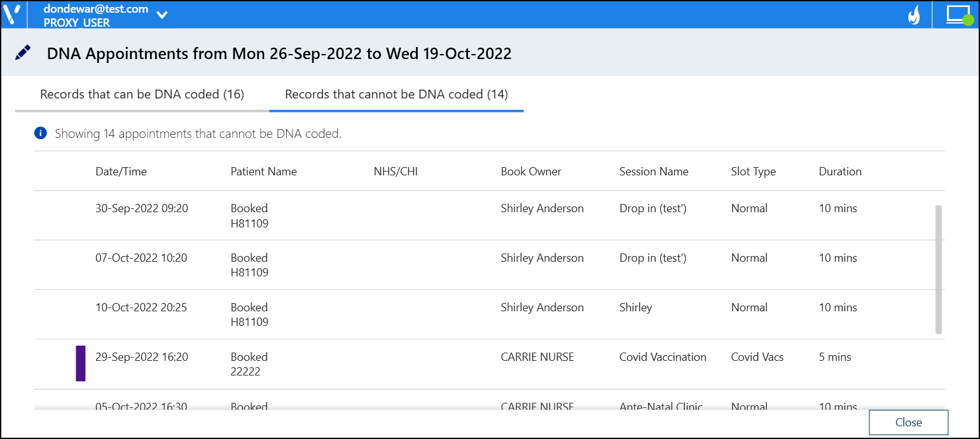Select the 30-Sep-2022 09:20 appointment row
Image resolution: width=980 pixels, height=439 pixels.
coord(142,208)
